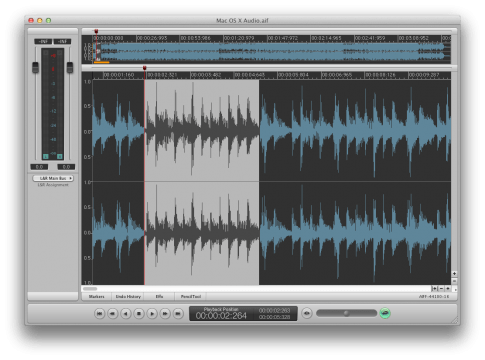Click the red playhead marker above the main waveform
Screen dimensions: 485x360
[144, 68]
